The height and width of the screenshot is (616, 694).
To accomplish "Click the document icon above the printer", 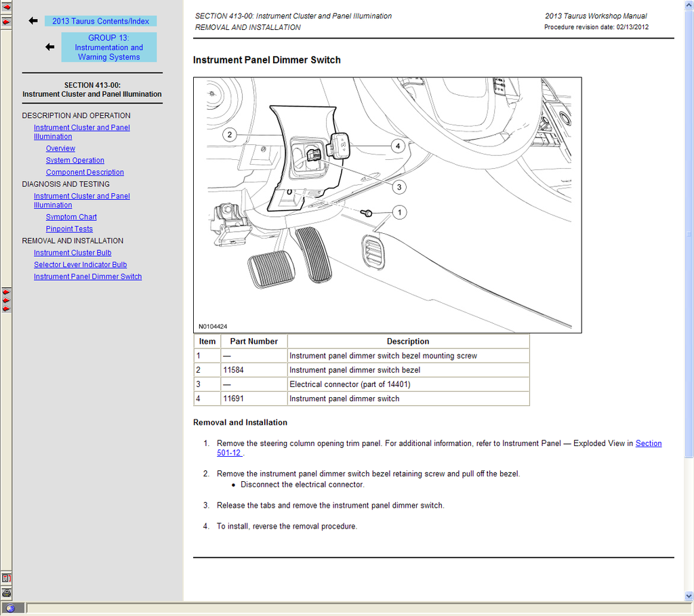I will [6, 579].
